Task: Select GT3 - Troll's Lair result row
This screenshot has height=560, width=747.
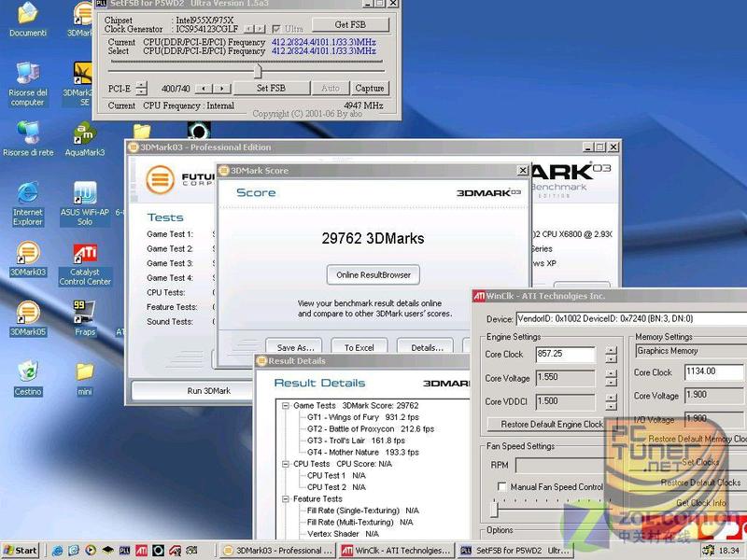Action: (x=356, y=441)
